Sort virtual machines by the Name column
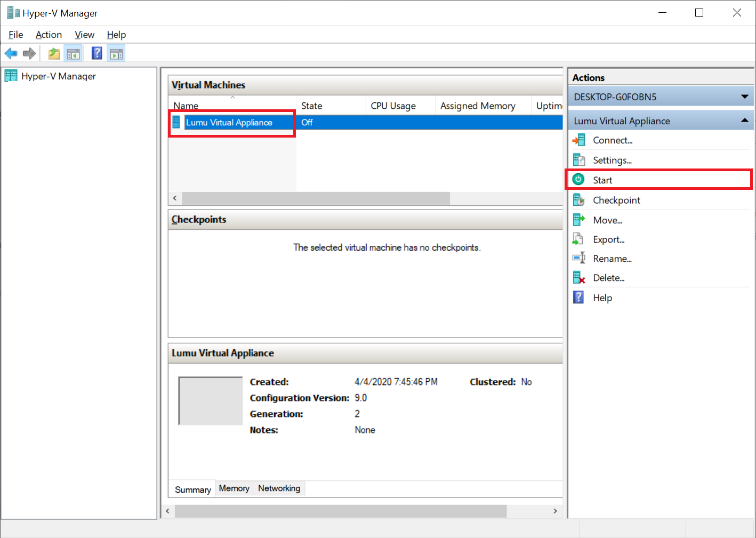Viewport: 756px width, 538px height. 232,106
